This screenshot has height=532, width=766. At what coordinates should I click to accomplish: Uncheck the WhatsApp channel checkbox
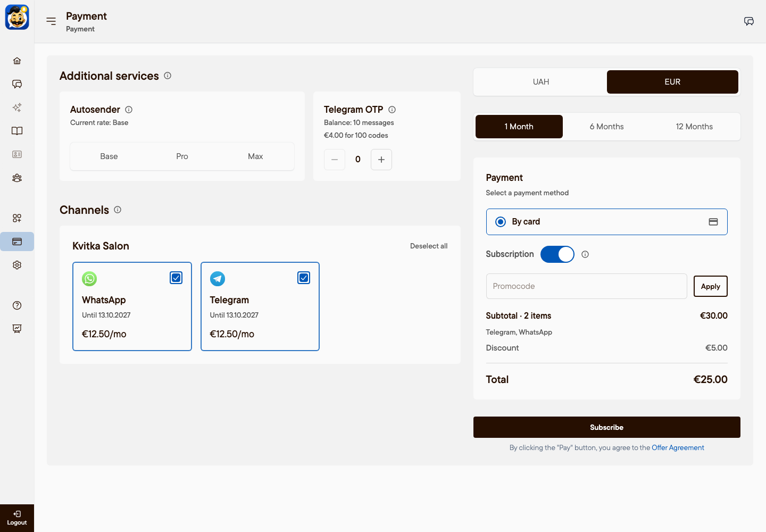coord(176,278)
